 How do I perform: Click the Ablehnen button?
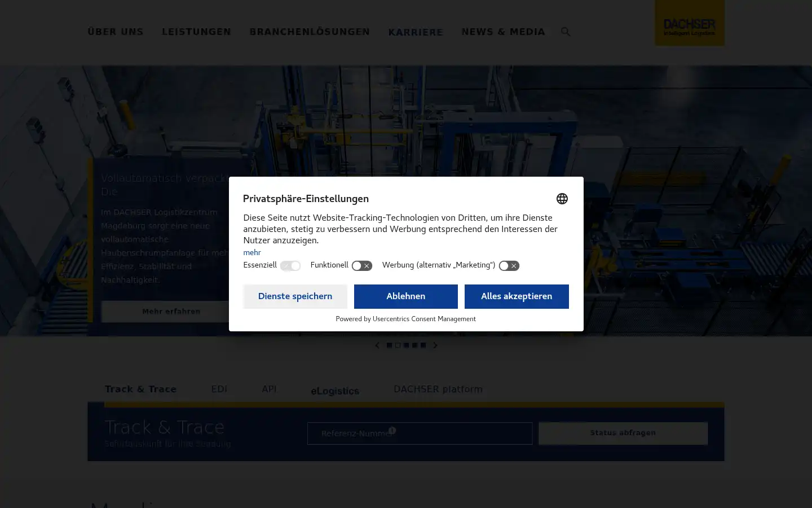point(406,296)
